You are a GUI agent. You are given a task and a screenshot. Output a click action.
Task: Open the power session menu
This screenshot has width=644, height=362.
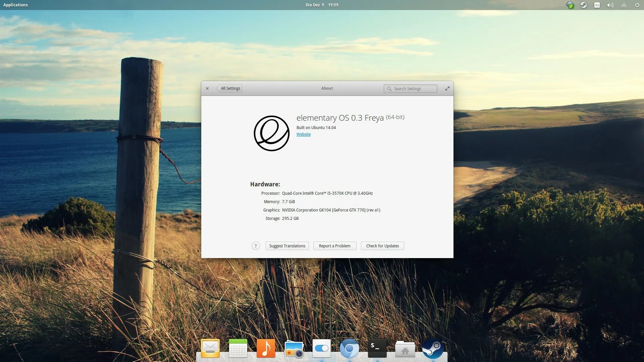click(637, 5)
